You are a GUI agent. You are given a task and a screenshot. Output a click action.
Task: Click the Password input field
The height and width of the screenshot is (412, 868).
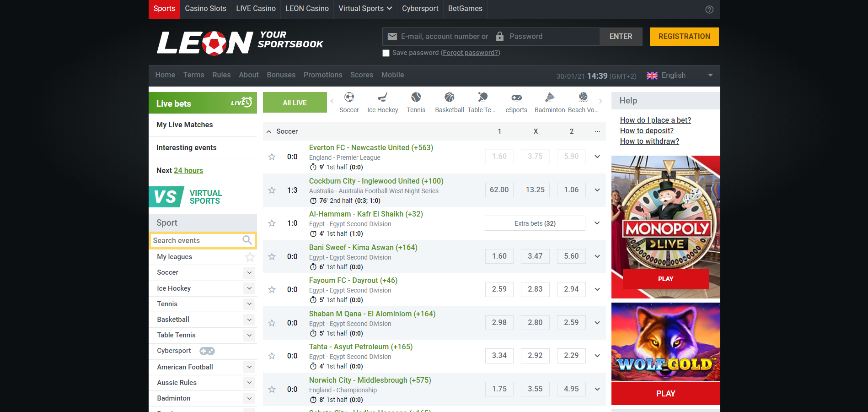point(545,37)
